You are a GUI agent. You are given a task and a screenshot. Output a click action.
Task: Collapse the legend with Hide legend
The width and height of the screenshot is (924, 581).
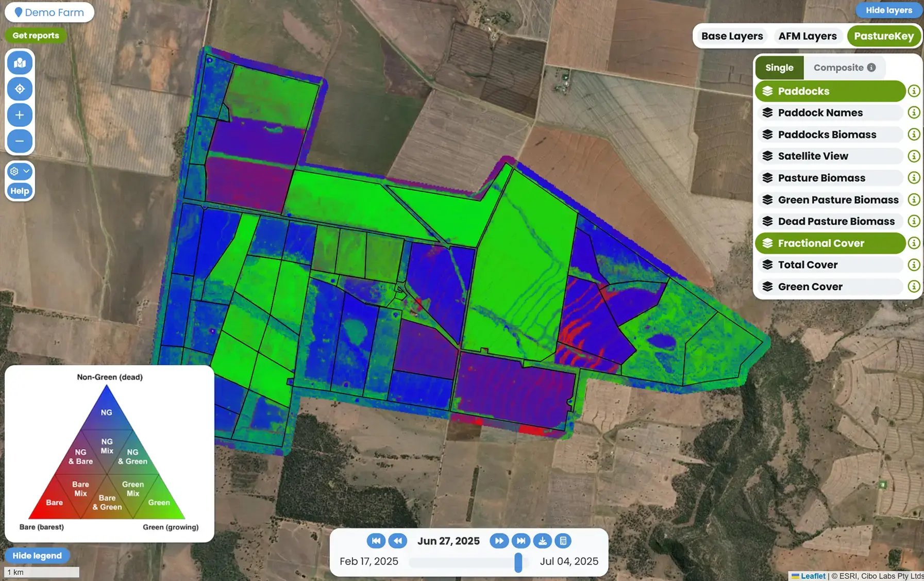(x=37, y=556)
